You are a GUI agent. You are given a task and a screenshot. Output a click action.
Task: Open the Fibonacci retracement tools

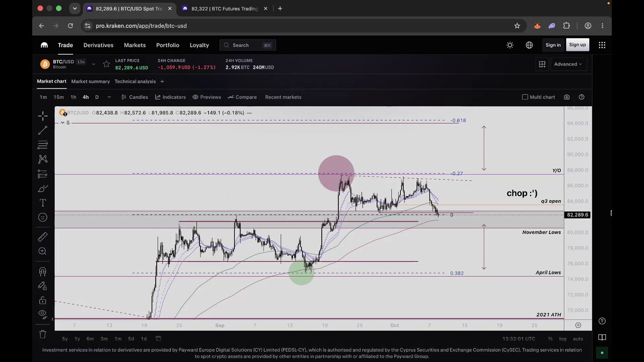tap(42, 145)
